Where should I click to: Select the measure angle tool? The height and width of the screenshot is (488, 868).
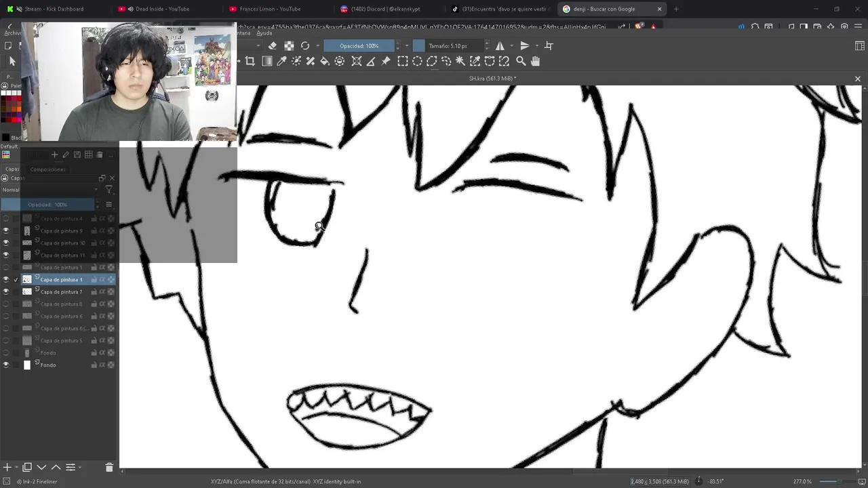371,61
